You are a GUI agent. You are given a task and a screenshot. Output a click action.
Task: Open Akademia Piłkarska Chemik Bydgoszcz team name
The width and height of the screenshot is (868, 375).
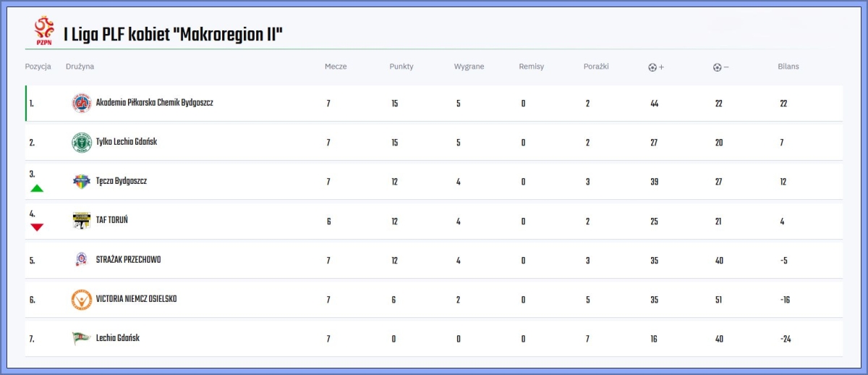[154, 103]
